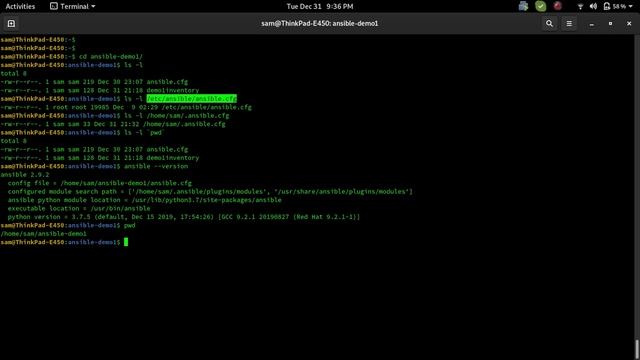
Task: Open terminal search
Action: pyautogui.click(x=549, y=24)
